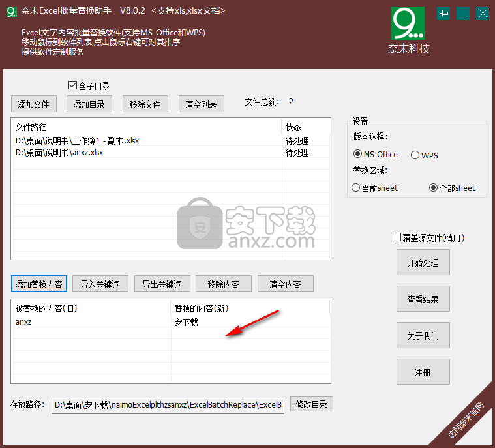495x448 pixels.
Task: Click the file count value 2
Action: pos(291,102)
